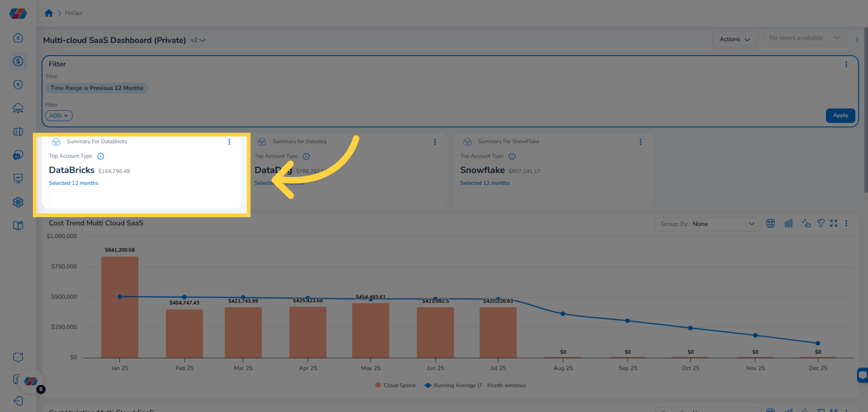
Task: Open the Settings gear in the sidebar
Action: [18, 202]
